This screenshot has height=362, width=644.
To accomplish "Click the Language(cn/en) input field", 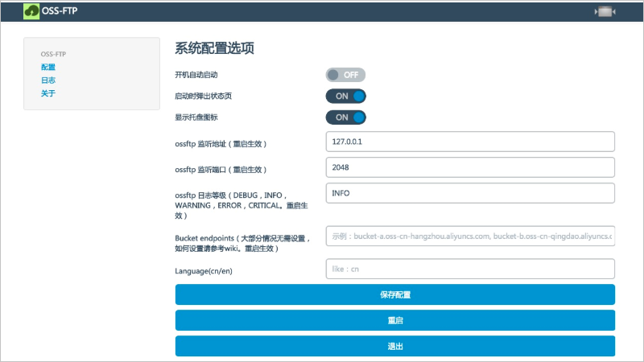I will tap(470, 269).
